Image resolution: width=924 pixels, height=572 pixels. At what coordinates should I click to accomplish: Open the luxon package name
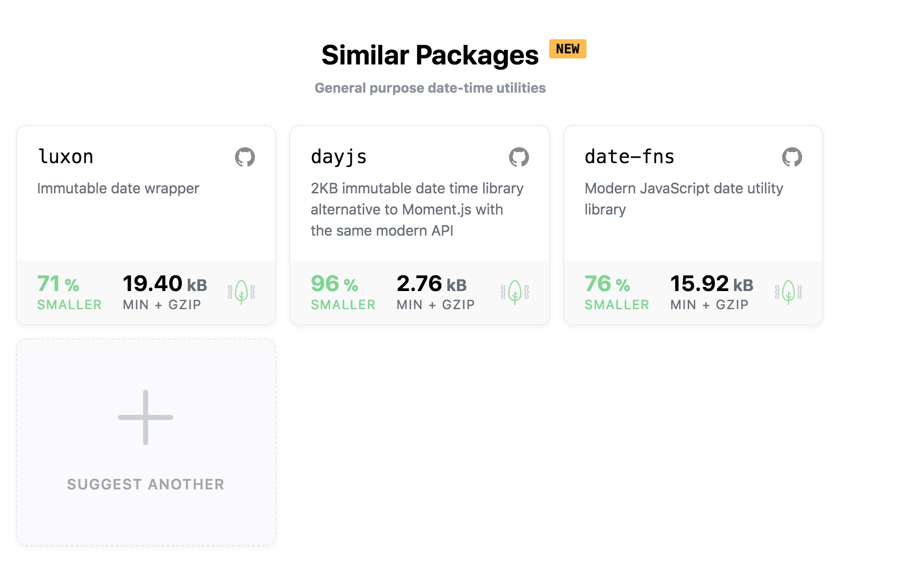[x=66, y=157]
